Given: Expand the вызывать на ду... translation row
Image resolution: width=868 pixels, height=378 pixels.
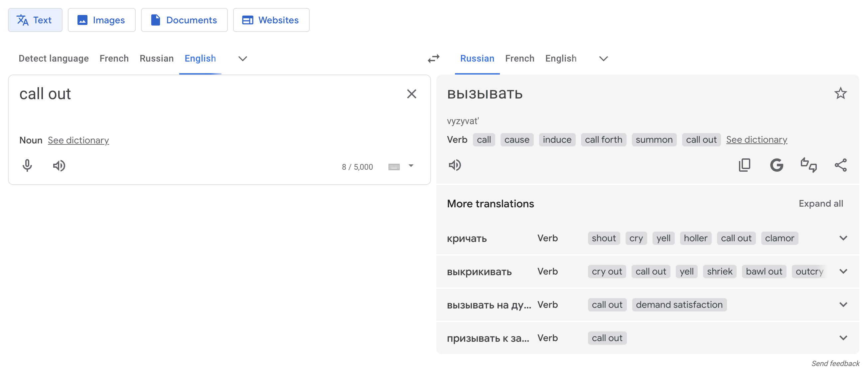Looking at the screenshot, I should click(843, 304).
